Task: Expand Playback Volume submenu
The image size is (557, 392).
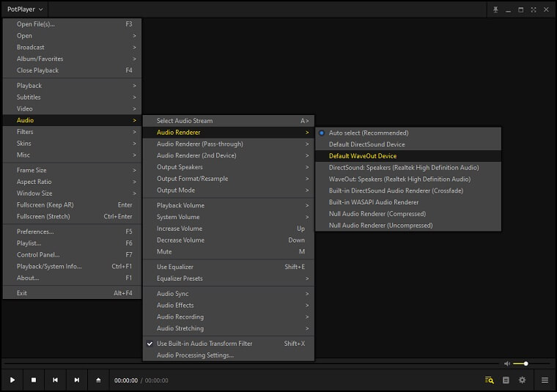Action: [x=229, y=205]
